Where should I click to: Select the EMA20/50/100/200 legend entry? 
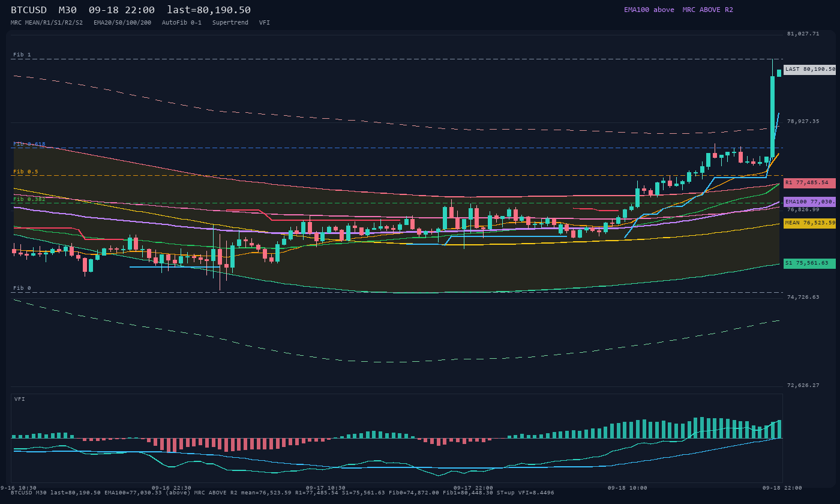point(122,22)
